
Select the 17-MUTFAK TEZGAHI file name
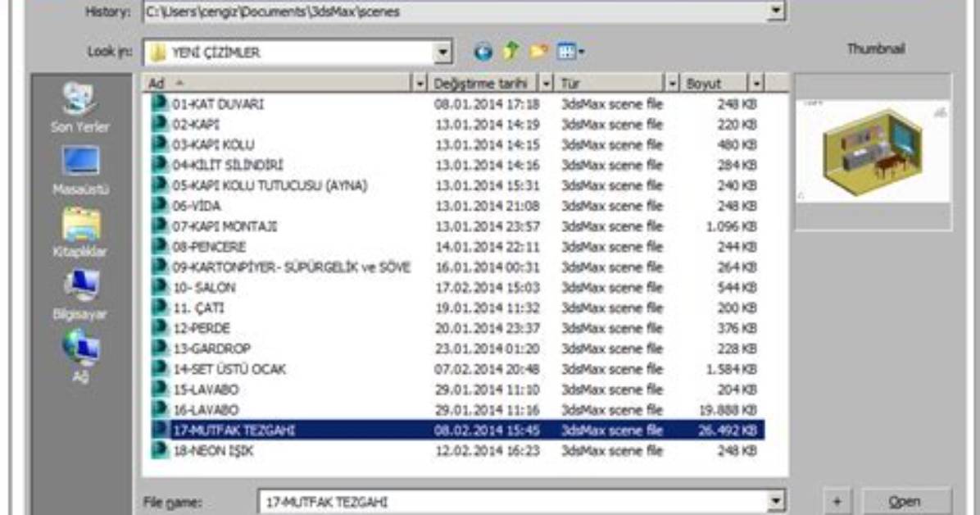[234, 430]
